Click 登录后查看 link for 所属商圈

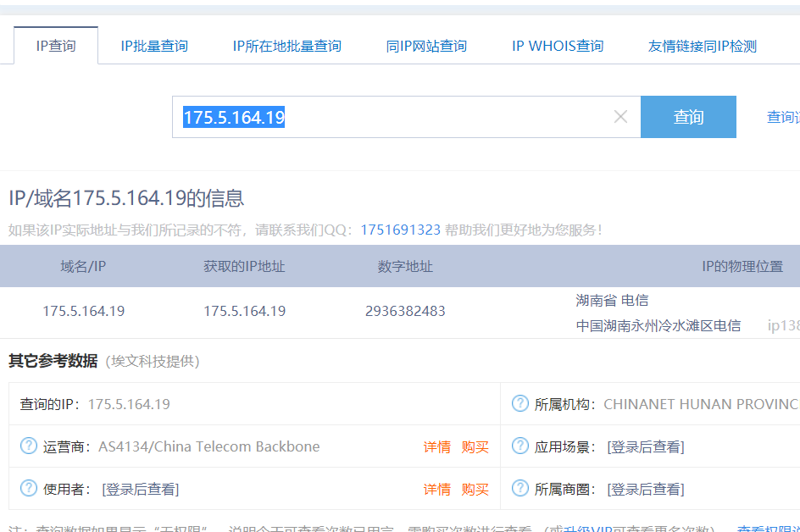click(x=646, y=489)
